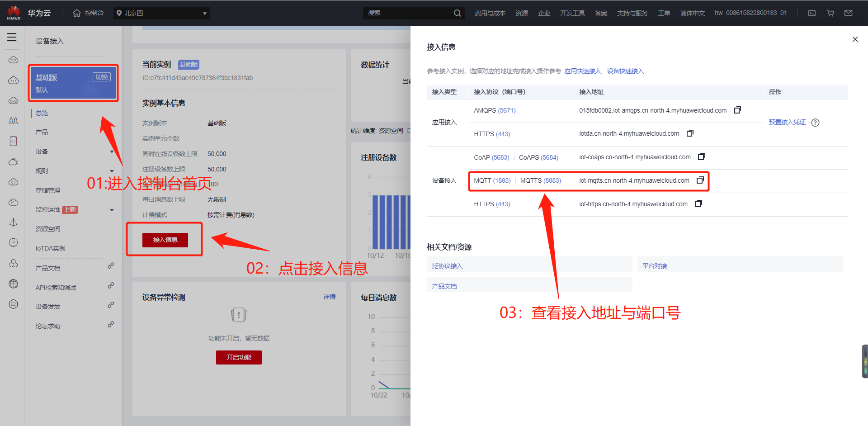Toggle the hamburger service list menu
The height and width of the screenshot is (426, 868).
point(12,38)
